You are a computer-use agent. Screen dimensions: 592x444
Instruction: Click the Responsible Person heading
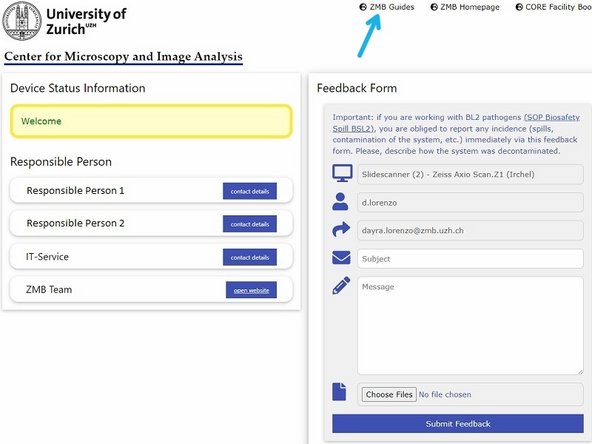pyautogui.click(x=61, y=162)
